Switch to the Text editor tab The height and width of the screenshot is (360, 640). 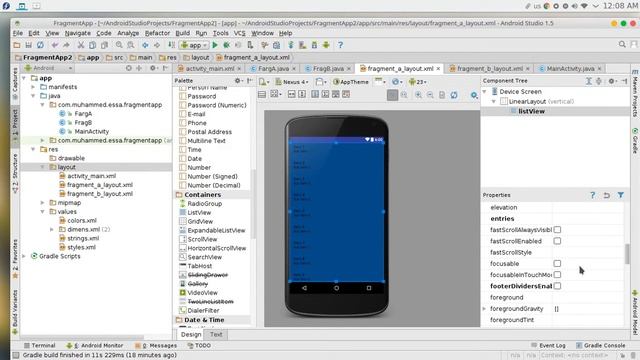216,334
